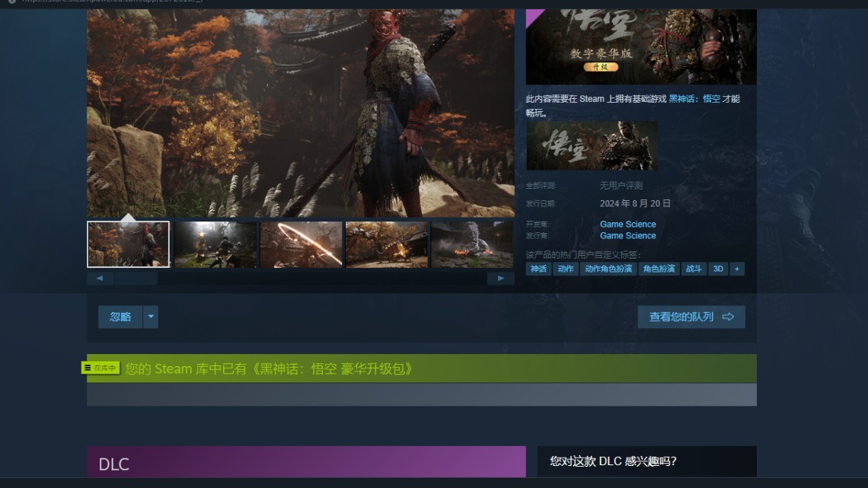
Task: Select the third thumbnail with glowing staff swing
Action: [x=301, y=244]
